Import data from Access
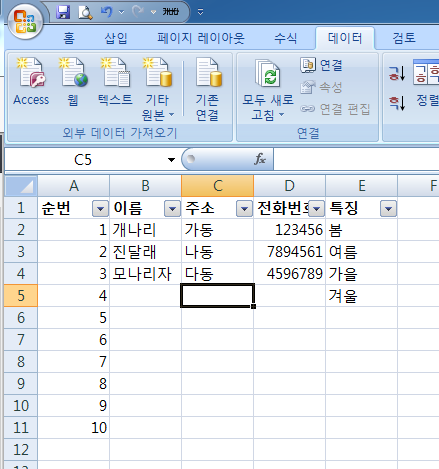The width and height of the screenshot is (439, 469). [31, 82]
